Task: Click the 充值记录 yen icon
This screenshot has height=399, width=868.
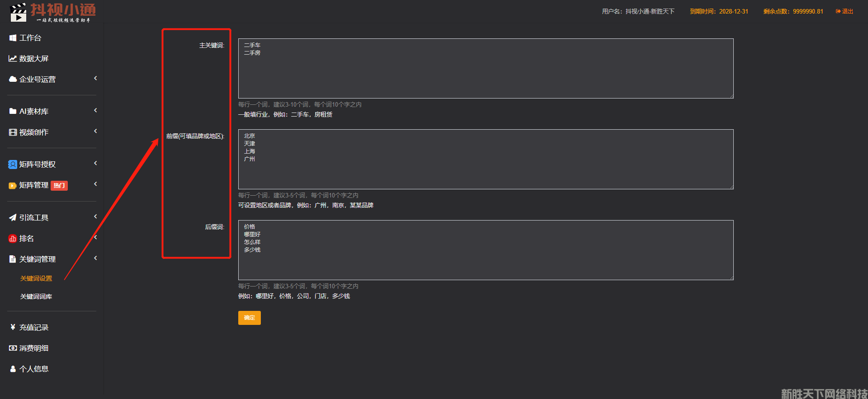Action: 13,327
